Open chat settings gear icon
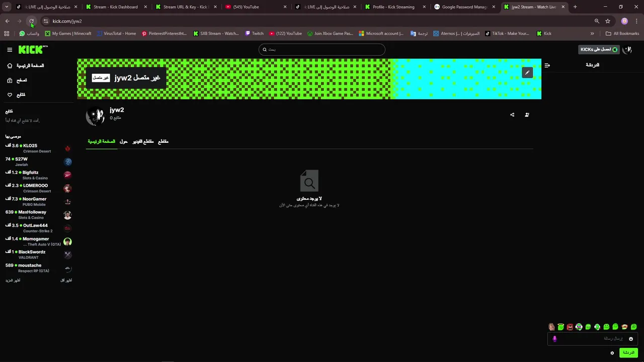Screen dimensions: 644x362 tap(612, 353)
